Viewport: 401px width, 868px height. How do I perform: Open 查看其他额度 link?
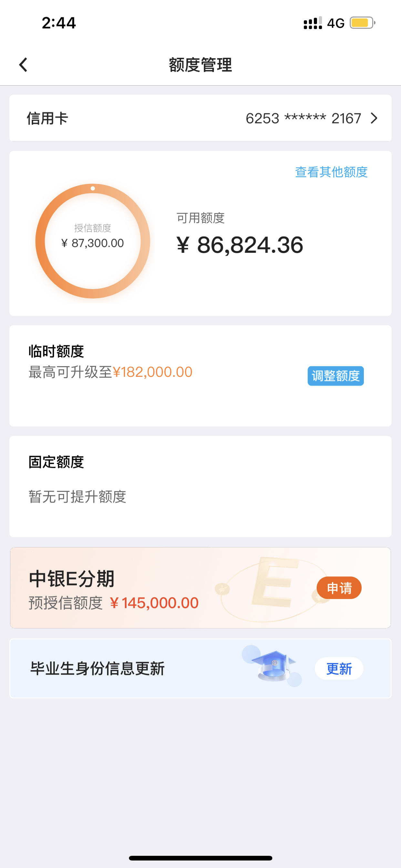(x=331, y=172)
